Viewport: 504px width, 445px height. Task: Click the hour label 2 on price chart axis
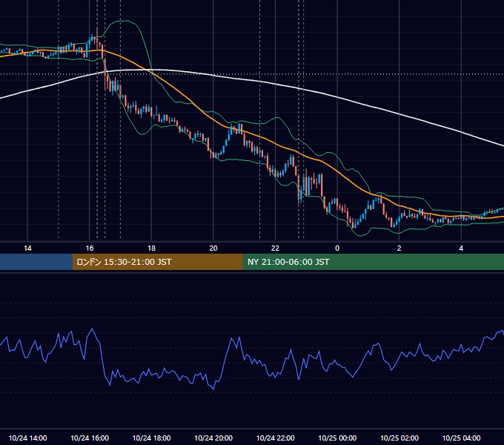[399, 248]
